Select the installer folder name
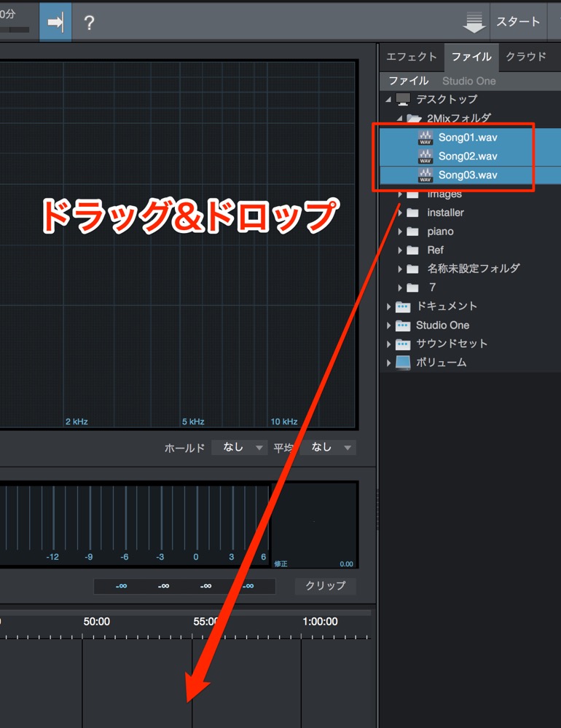 [445, 213]
